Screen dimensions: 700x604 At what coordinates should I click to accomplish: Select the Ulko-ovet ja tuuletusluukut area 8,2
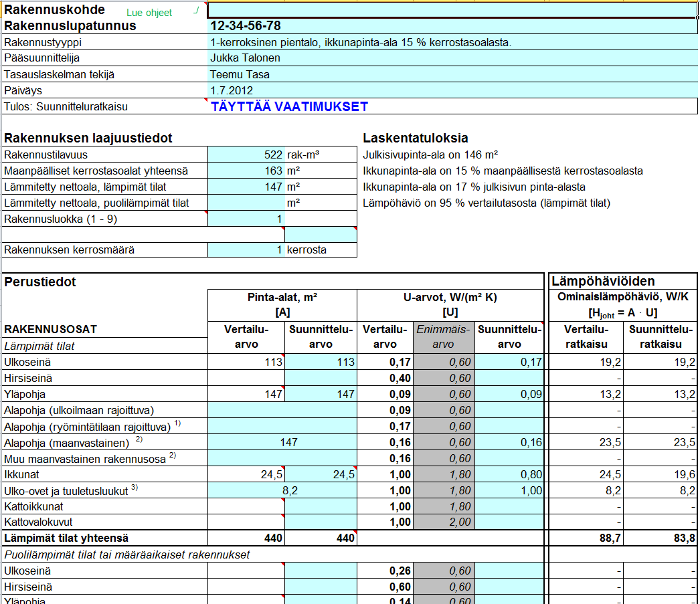pos(282,490)
